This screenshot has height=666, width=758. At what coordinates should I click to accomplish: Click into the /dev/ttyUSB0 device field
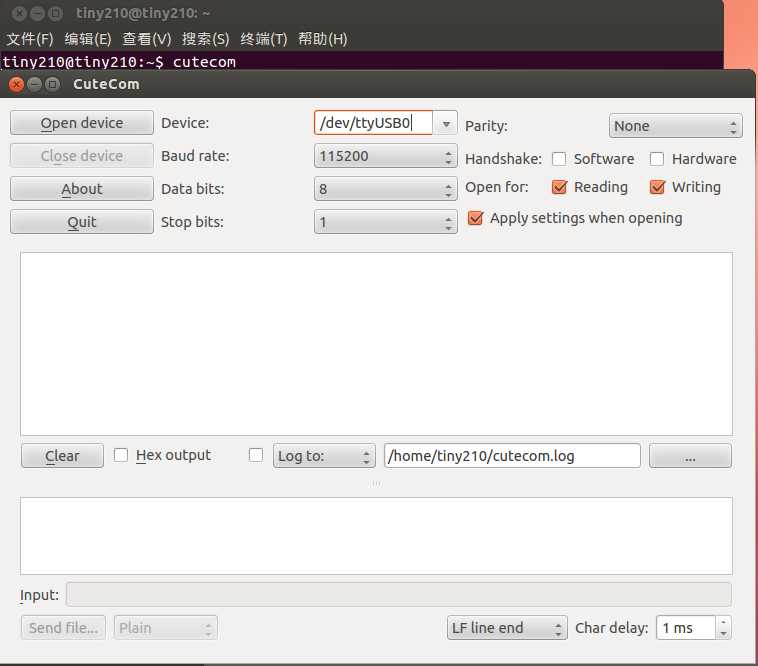(373, 123)
